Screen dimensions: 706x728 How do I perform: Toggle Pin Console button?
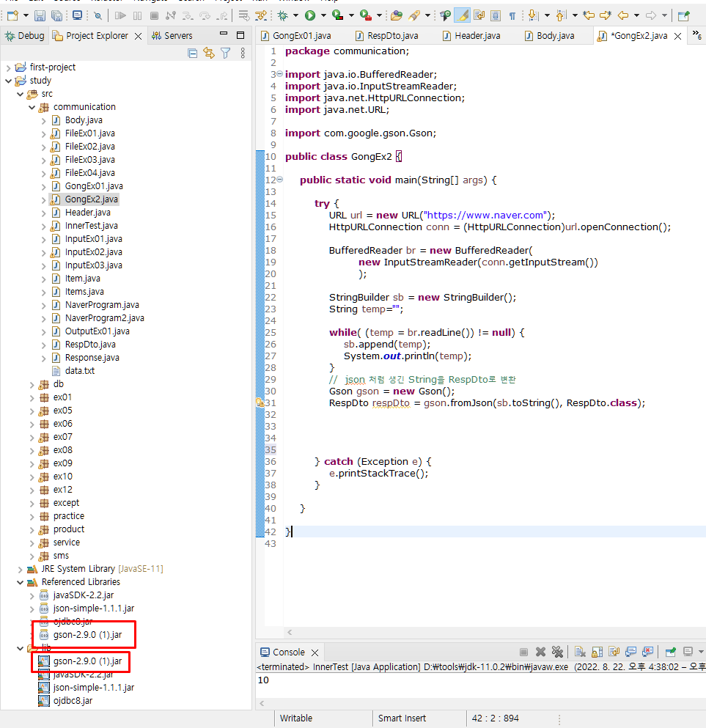pyautogui.click(x=670, y=652)
